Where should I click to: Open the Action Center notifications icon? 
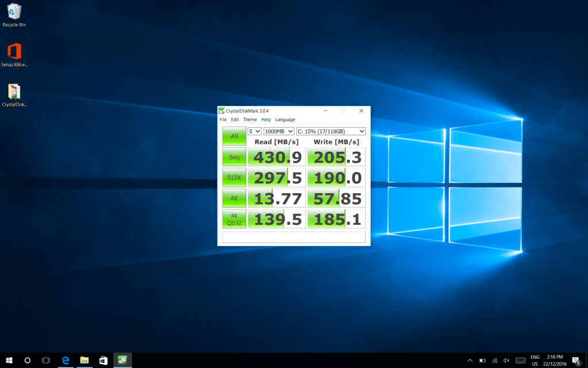pos(577,361)
